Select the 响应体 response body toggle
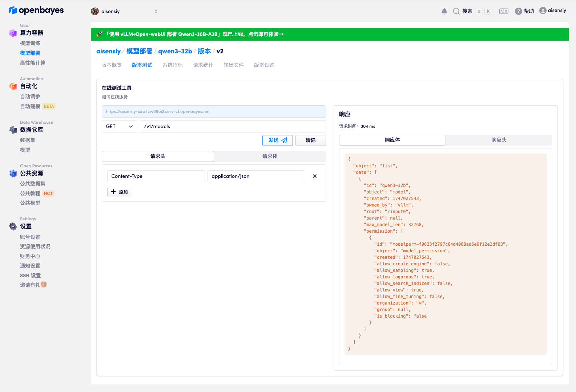Viewport: 576px width, 392px height. 392,140
